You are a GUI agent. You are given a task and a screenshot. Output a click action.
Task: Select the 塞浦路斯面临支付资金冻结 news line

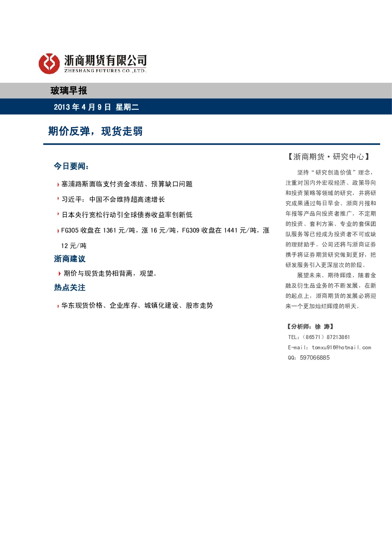click(x=127, y=184)
